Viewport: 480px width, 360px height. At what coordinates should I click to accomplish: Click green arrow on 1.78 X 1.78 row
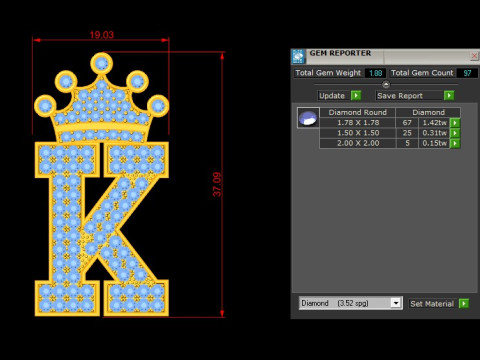(455, 123)
